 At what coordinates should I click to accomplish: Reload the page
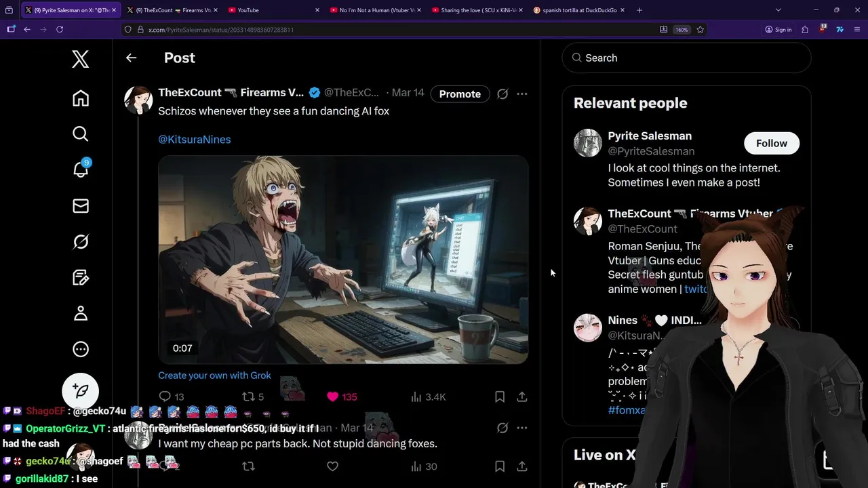tap(60, 29)
